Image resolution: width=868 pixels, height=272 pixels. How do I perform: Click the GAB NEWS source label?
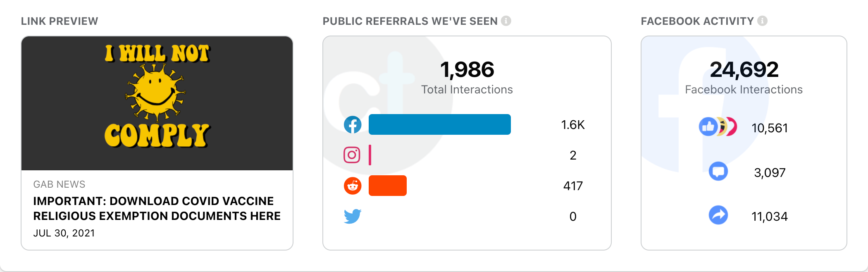click(59, 184)
